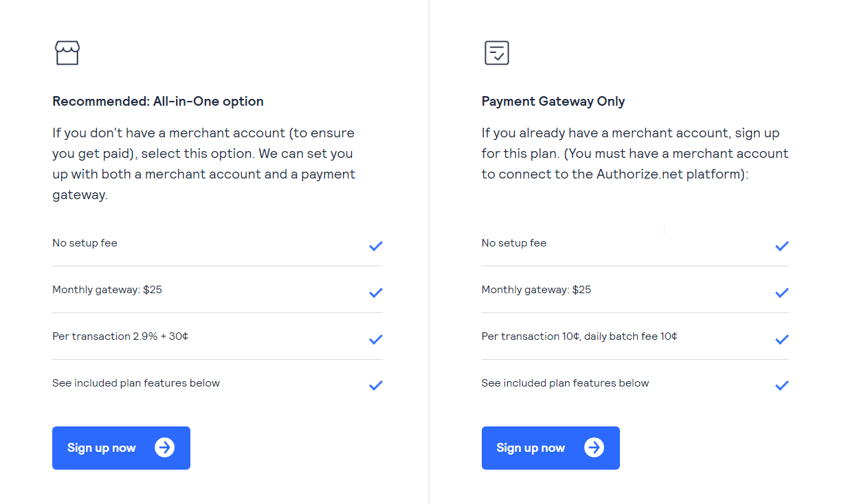Click the checkmark beside right plan features row
The image size is (857, 504).
click(781, 385)
